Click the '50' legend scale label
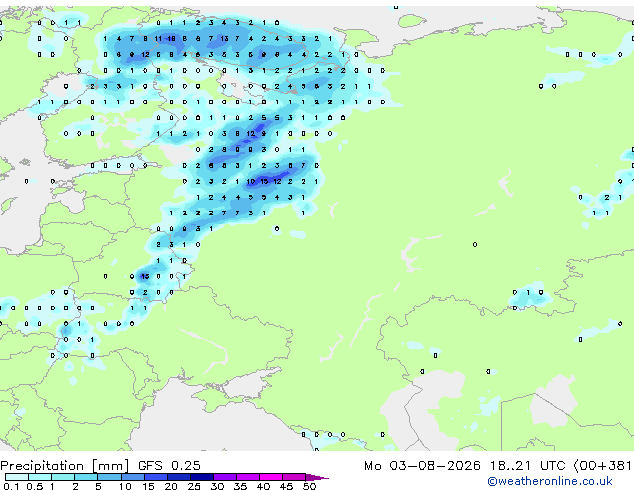634x490 pixels. 309,486
